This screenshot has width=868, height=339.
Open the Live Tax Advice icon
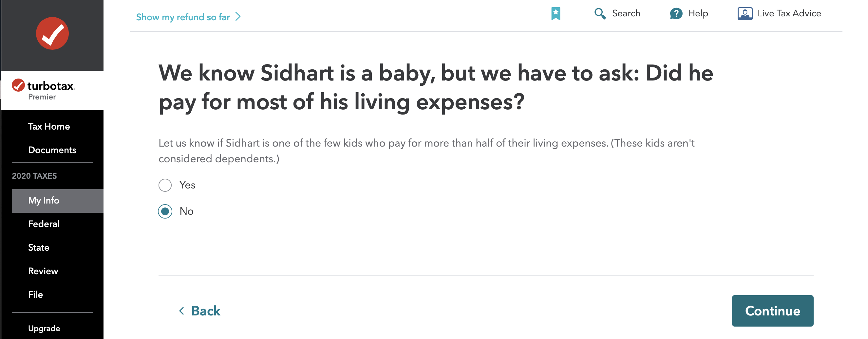pyautogui.click(x=745, y=14)
